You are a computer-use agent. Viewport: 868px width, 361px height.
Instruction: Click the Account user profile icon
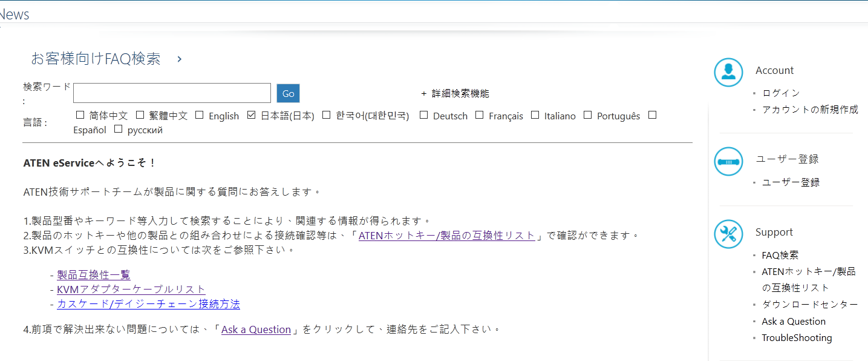coord(728,72)
